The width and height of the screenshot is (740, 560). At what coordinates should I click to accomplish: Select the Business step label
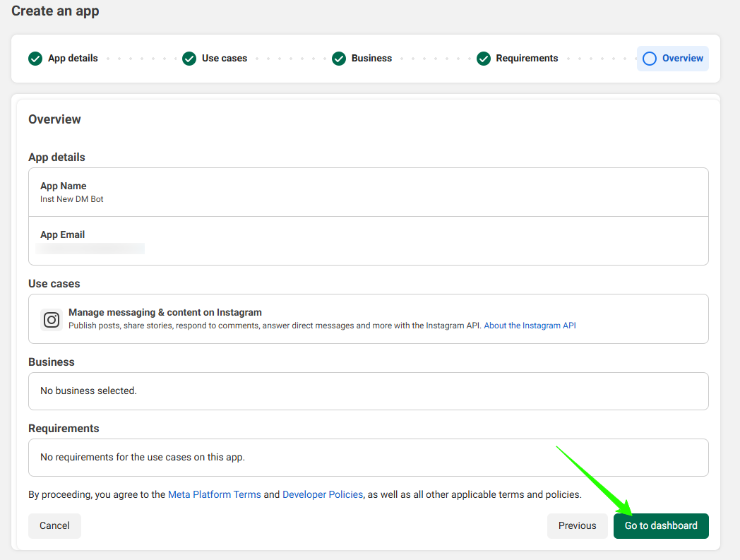pyautogui.click(x=371, y=59)
